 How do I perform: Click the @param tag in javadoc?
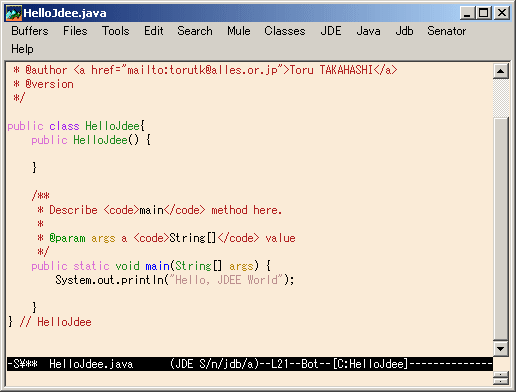(67, 238)
